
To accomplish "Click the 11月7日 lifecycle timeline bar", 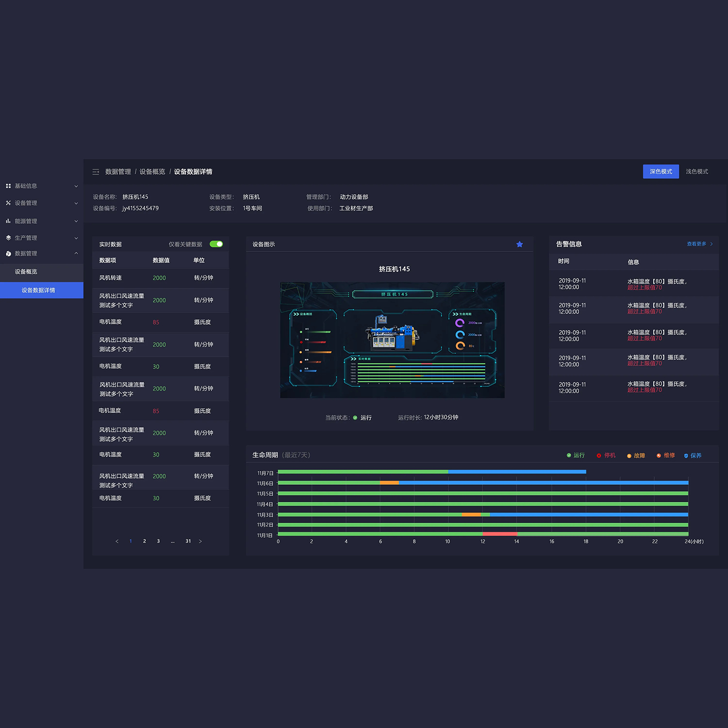I will tap(431, 472).
